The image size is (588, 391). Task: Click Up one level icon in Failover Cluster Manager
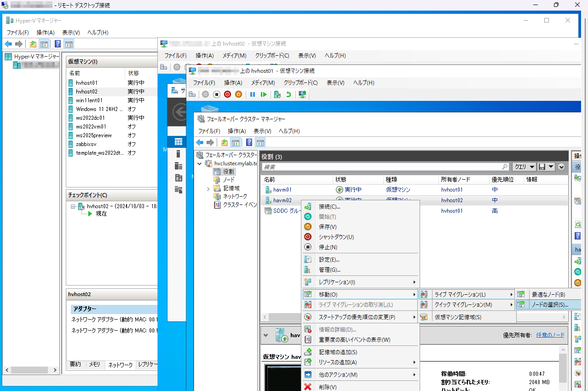[225, 142]
